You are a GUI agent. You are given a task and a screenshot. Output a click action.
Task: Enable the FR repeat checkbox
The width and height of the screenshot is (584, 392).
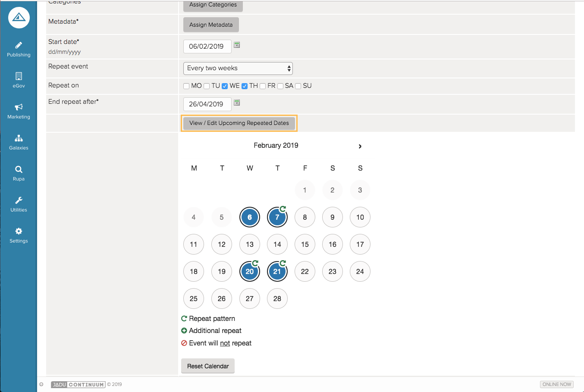coord(263,86)
